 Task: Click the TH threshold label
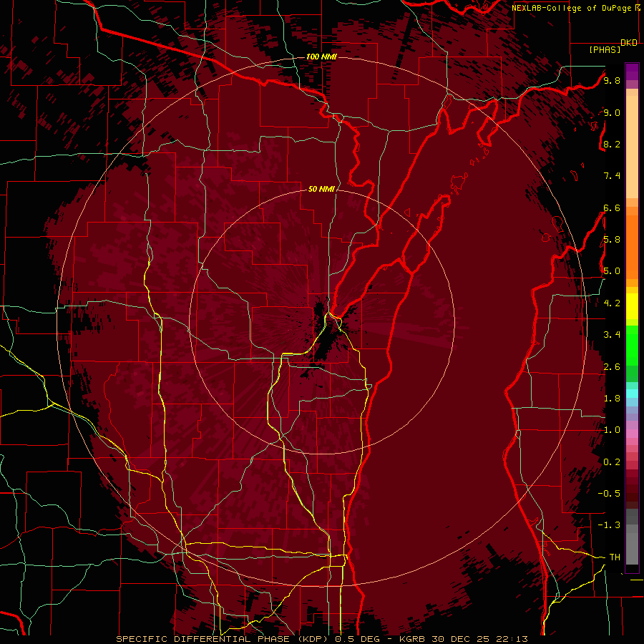(x=615, y=557)
